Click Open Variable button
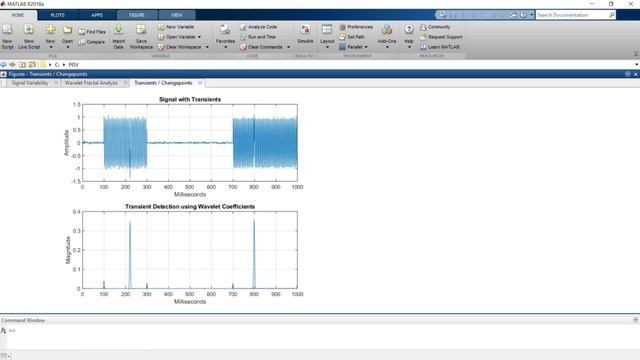 point(177,37)
